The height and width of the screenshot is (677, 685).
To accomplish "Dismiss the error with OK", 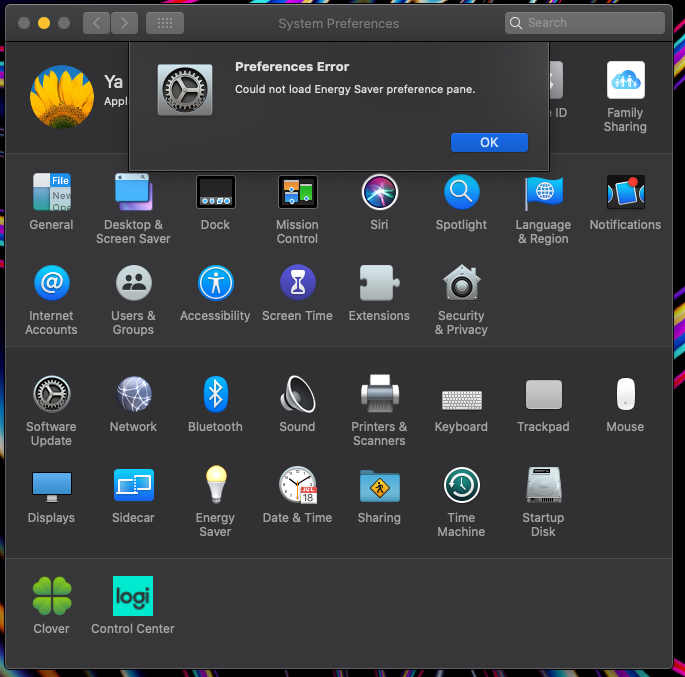I will point(489,142).
